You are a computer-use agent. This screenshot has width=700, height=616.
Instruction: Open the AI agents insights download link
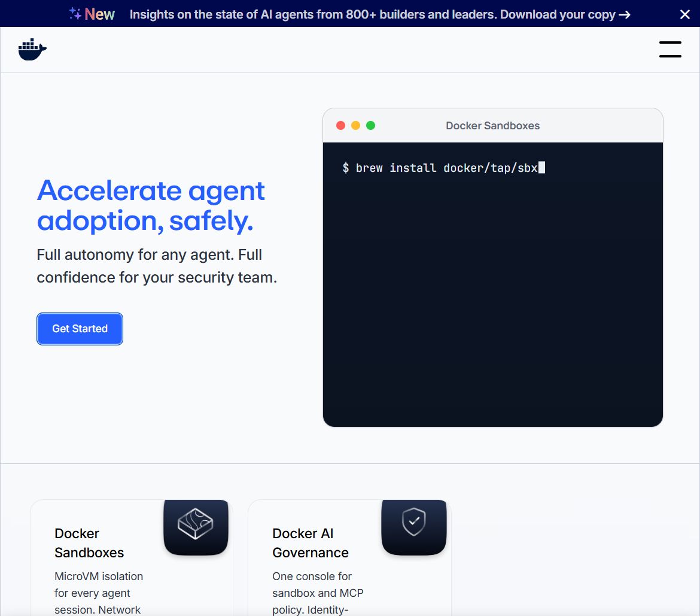379,14
